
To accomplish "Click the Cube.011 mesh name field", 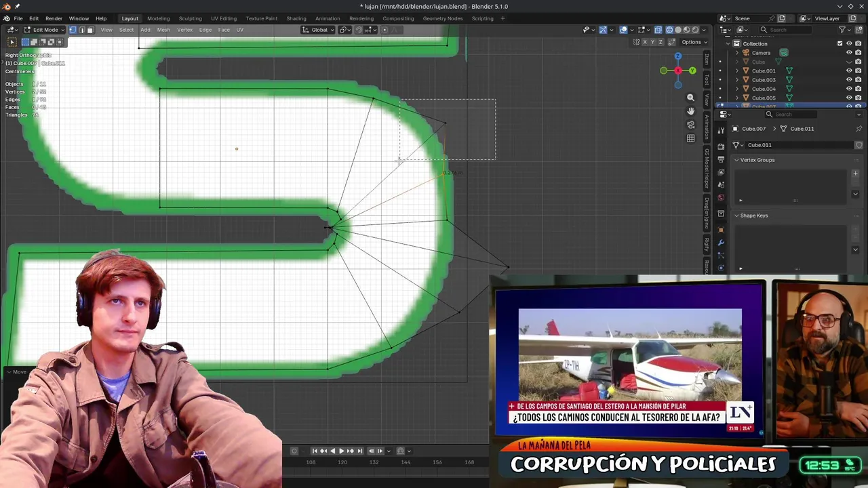I will point(799,145).
